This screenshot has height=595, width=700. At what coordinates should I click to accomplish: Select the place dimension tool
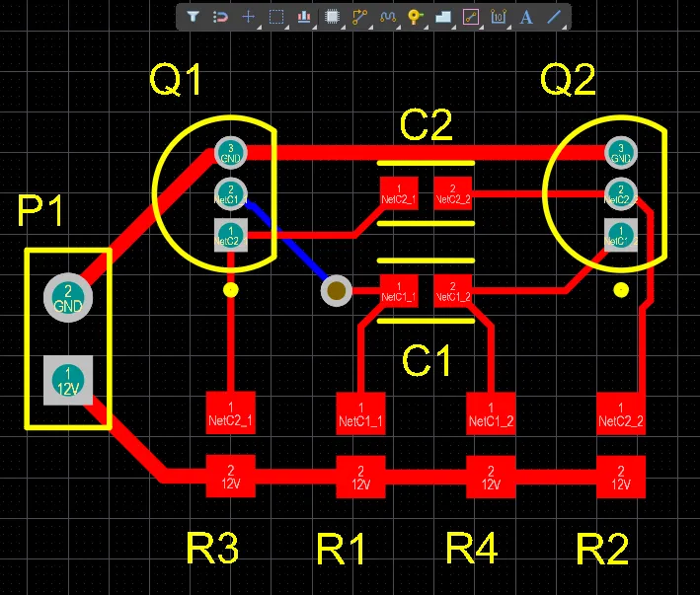[x=499, y=17]
